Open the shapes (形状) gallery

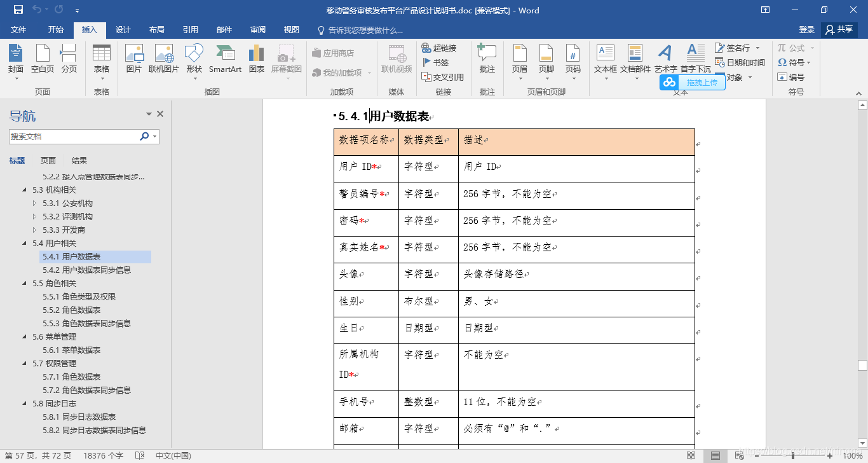click(194, 62)
